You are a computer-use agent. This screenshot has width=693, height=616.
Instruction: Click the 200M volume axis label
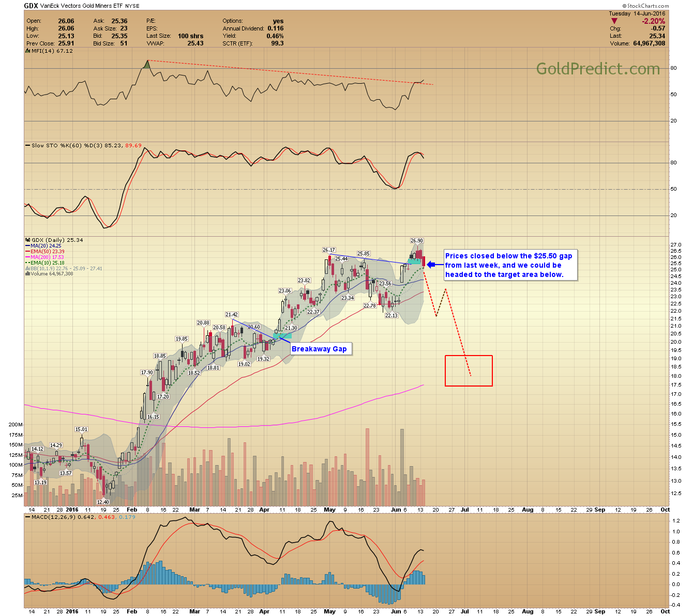pyautogui.click(x=16, y=425)
